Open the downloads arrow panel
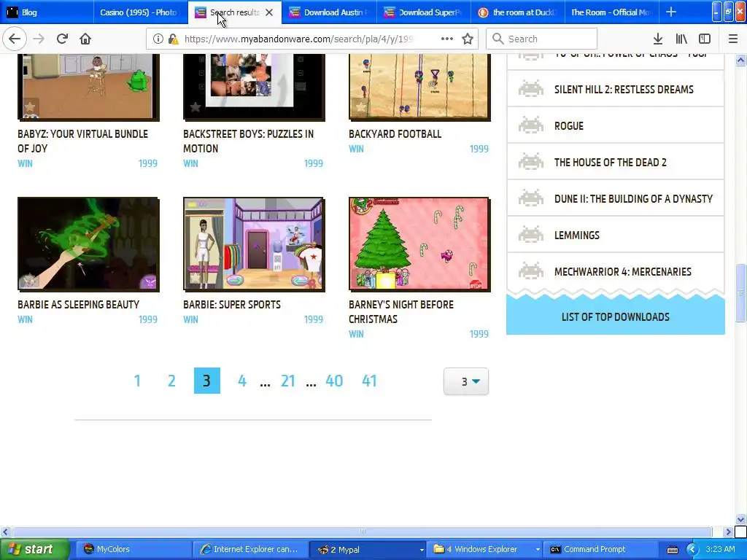Screen dimensions: 747x560 (658, 39)
